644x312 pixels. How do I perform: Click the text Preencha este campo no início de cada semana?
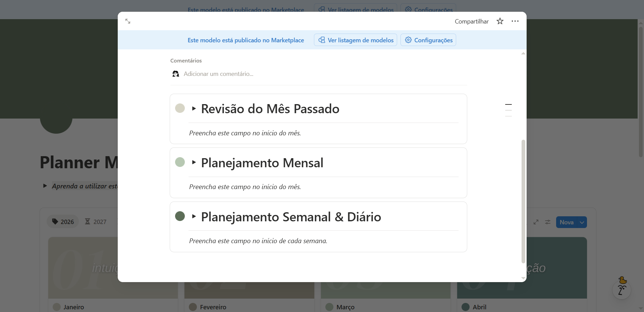coord(258,241)
